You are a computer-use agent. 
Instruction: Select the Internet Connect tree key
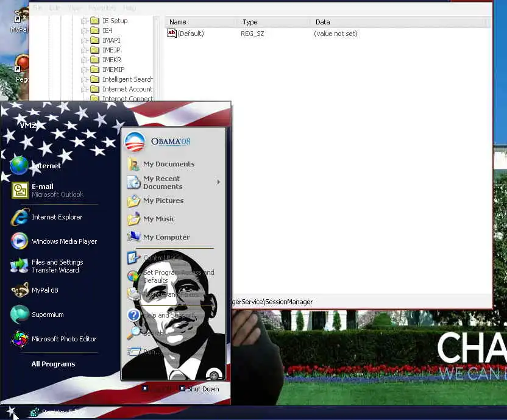tap(128, 98)
